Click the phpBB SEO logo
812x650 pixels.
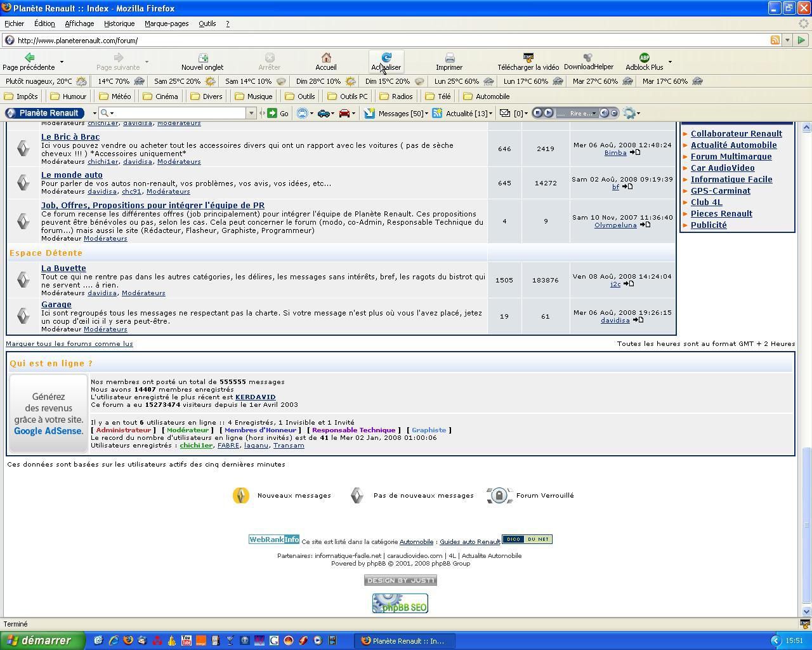400,602
